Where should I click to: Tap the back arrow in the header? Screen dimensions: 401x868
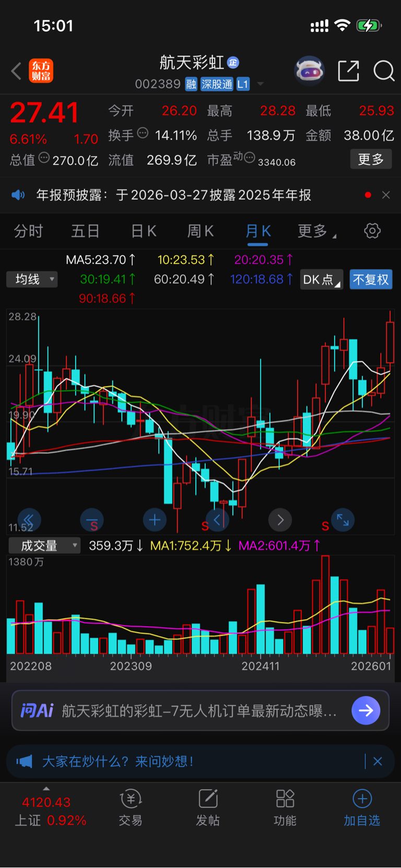click(16, 71)
